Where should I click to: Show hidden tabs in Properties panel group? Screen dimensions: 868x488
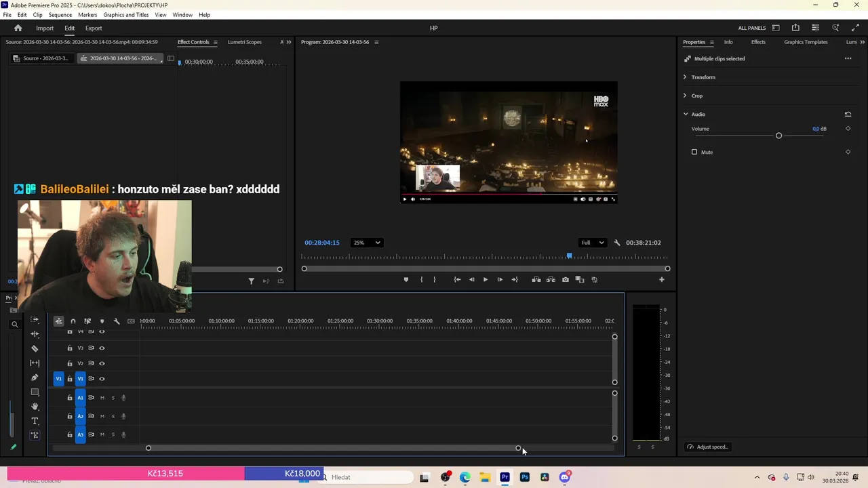tap(863, 42)
